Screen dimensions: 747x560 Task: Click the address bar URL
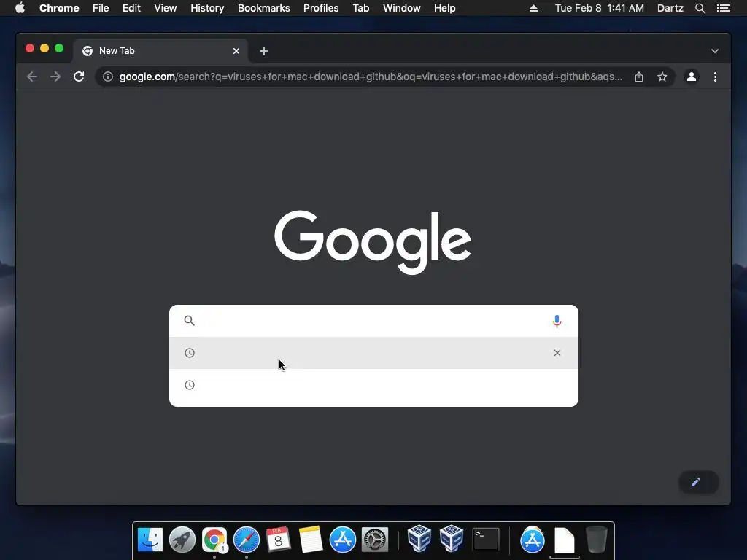(x=371, y=77)
